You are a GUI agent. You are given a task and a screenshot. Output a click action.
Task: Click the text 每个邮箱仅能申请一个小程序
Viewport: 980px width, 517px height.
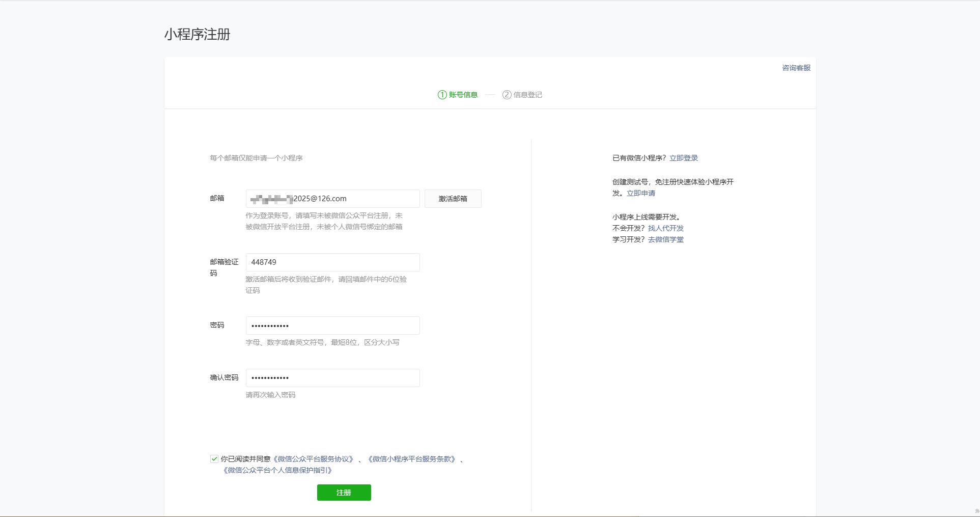click(257, 158)
